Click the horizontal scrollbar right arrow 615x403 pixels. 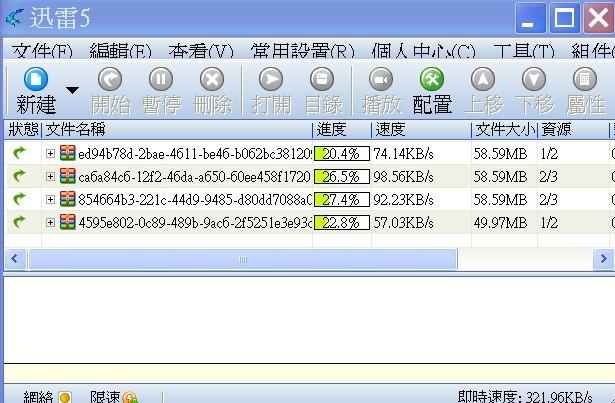[604, 259]
